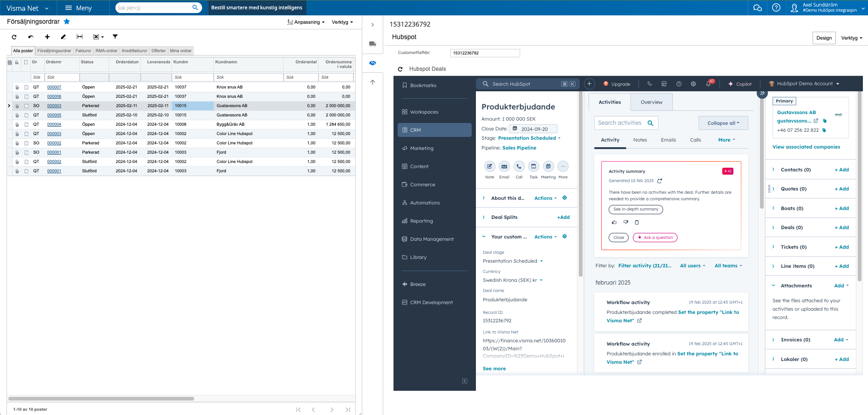Viewport: 868px width, 415px height.
Task: Open the Excel export dropdown in toolbar
Action: tap(98, 37)
